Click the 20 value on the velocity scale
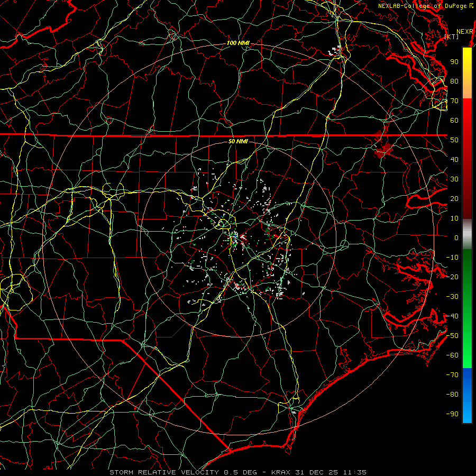The image size is (476, 476). pos(454,199)
